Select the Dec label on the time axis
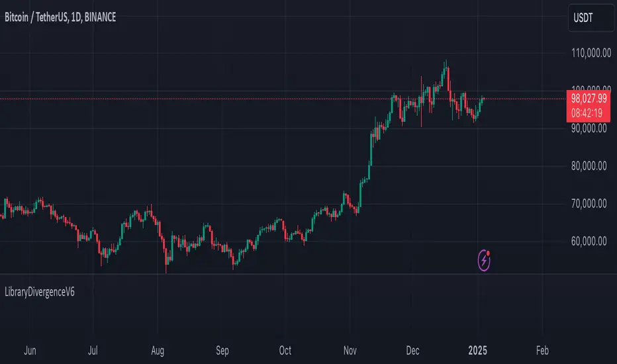The height and width of the screenshot is (364, 617). [412, 350]
